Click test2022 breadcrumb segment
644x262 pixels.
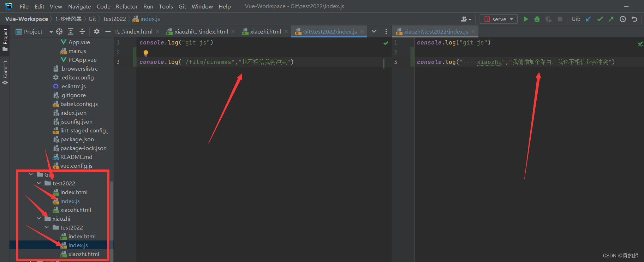[114, 19]
